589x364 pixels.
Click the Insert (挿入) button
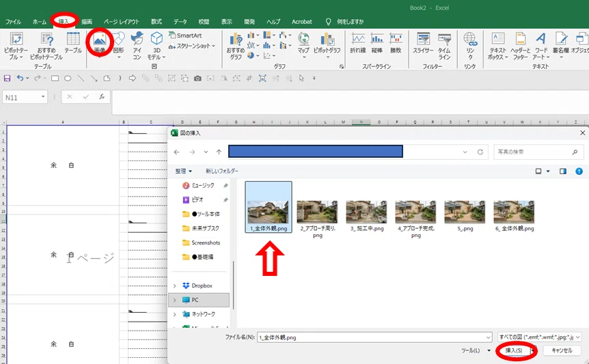[514, 350]
